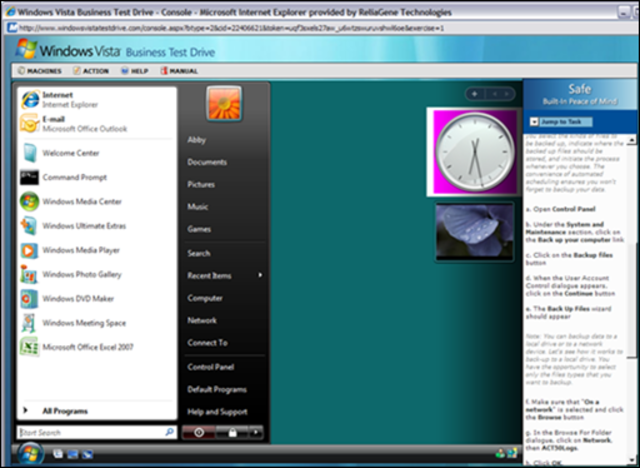The height and width of the screenshot is (468, 640).
Task: Open Control Panel
Action: (x=211, y=367)
